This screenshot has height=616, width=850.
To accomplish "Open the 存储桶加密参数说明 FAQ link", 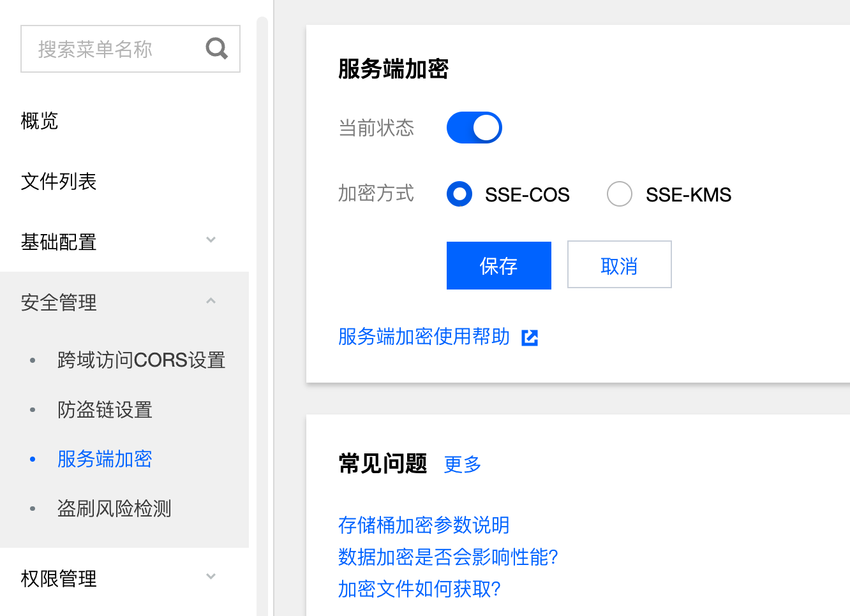I will [424, 525].
